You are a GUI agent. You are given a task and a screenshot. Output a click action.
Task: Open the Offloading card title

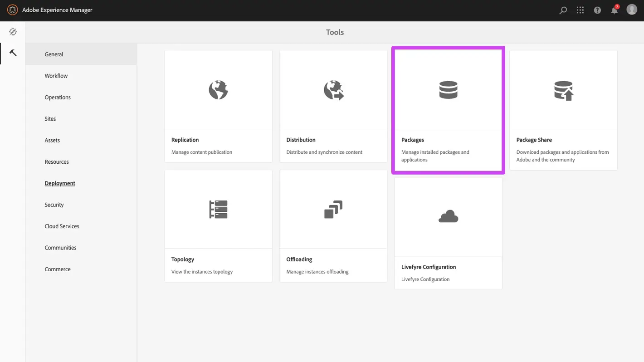(299, 259)
